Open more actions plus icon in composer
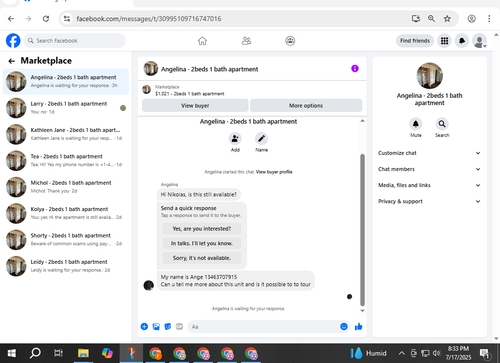The width and height of the screenshot is (500, 363). point(144,327)
